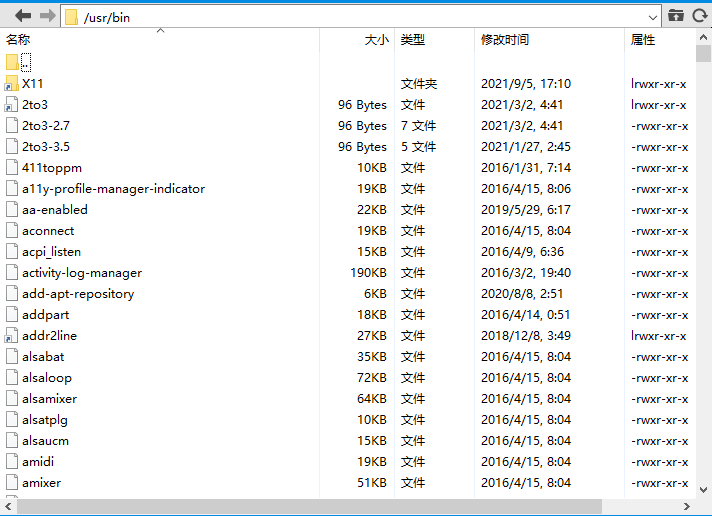Click the 2to3-3.5 file icon
Viewport: 712px width, 516px height.
click(x=12, y=146)
